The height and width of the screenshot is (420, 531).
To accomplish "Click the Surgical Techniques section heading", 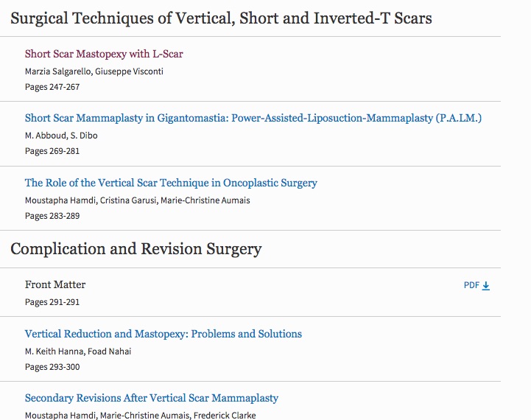I will click(x=221, y=18).
